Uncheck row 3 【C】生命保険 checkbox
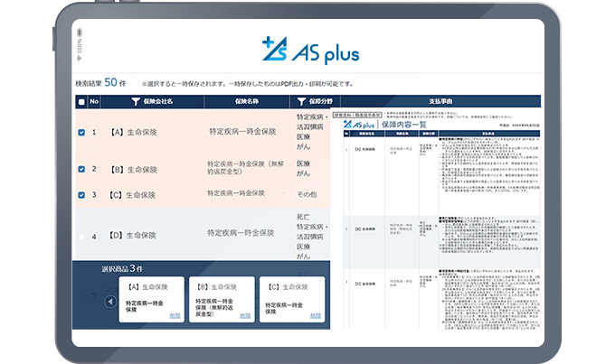This screenshot has height=364, width=615. pos(81,194)
